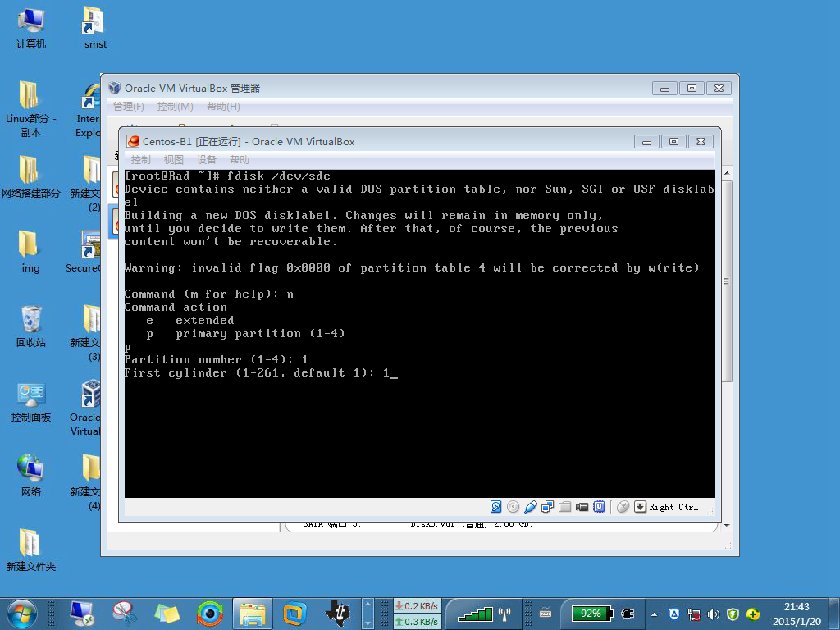
Task: Click the VirtualBox manager title bar icon
Action: 115,88
